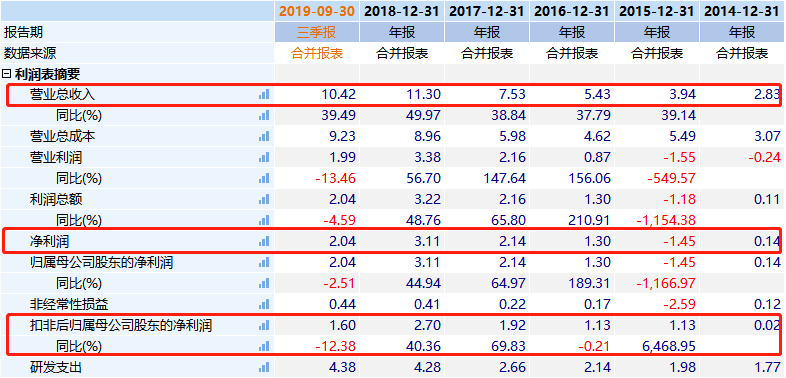
Task: Open chart icon for 净利润 row
Action: (264, 241)
